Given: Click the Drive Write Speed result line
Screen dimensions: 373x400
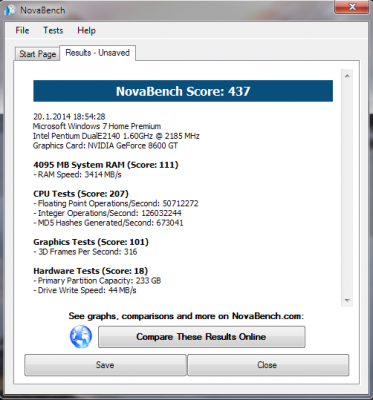Looking at the screenshot, I should 85,290.
